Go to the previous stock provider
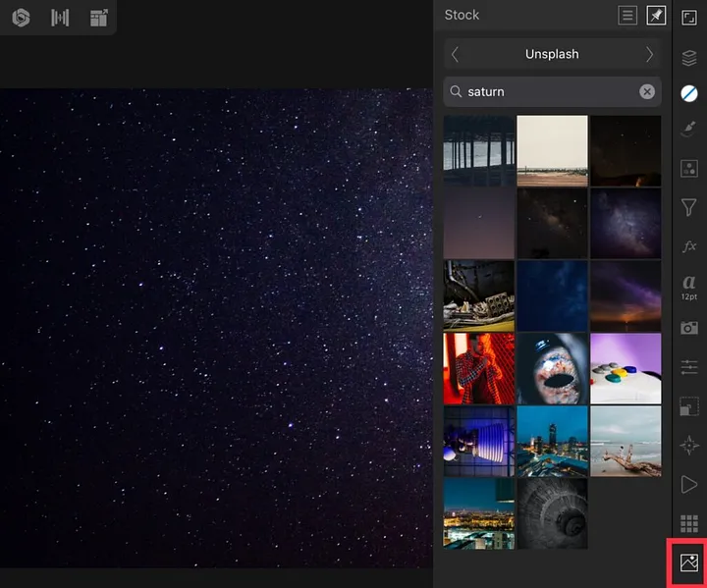Image resolution: width=707 pixels, height=588 pixels. click(x=455, y=54)
